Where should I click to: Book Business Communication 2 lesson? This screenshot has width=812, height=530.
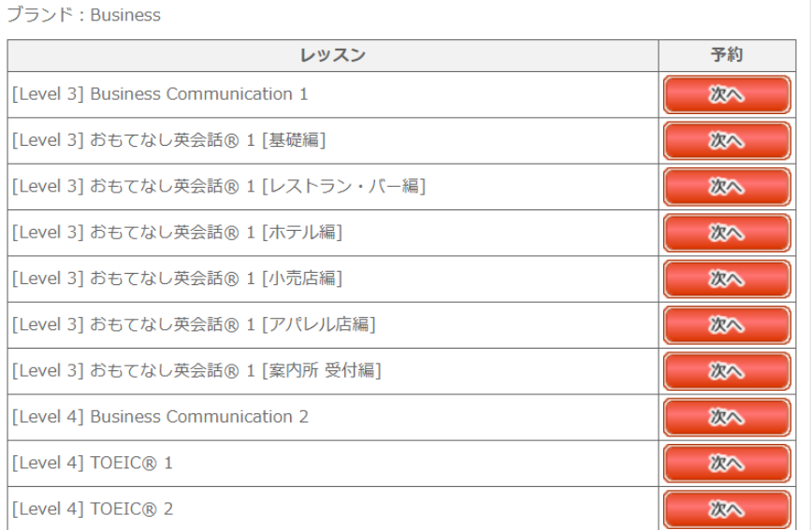[x=727, y=417]
